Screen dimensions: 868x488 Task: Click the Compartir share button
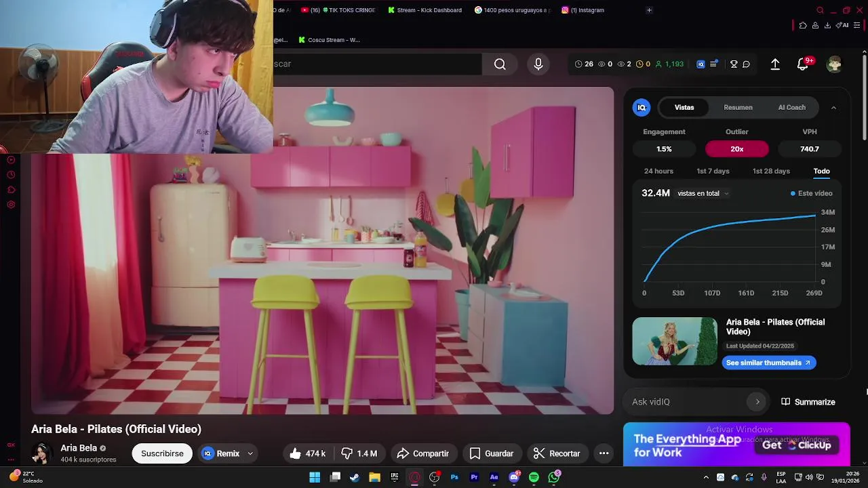click(x=423, y=453)
